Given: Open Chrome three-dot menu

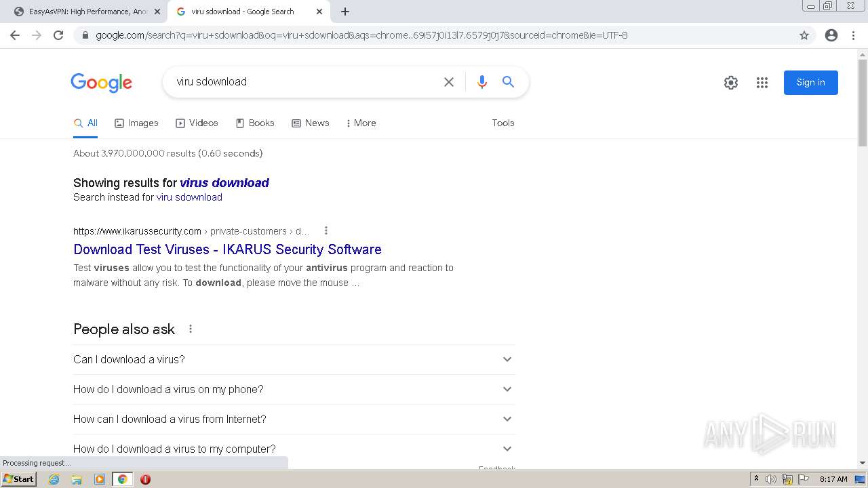Looking at the screenshot, I should coord(853,35).
